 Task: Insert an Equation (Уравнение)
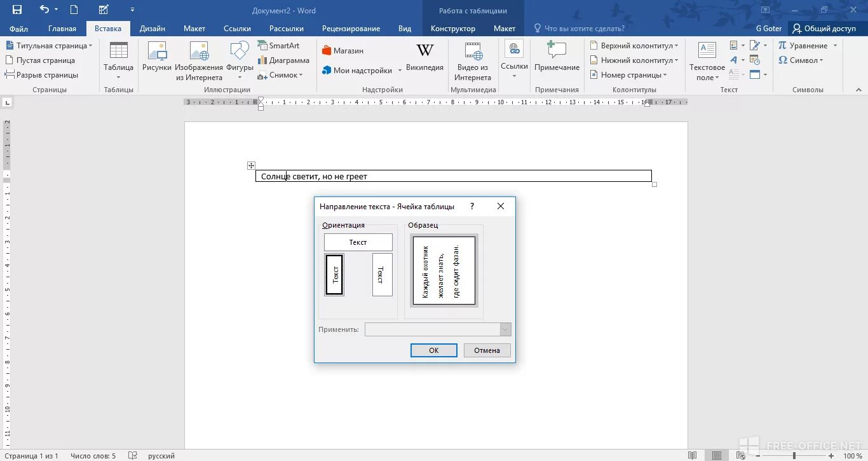[x=804, y=46]
